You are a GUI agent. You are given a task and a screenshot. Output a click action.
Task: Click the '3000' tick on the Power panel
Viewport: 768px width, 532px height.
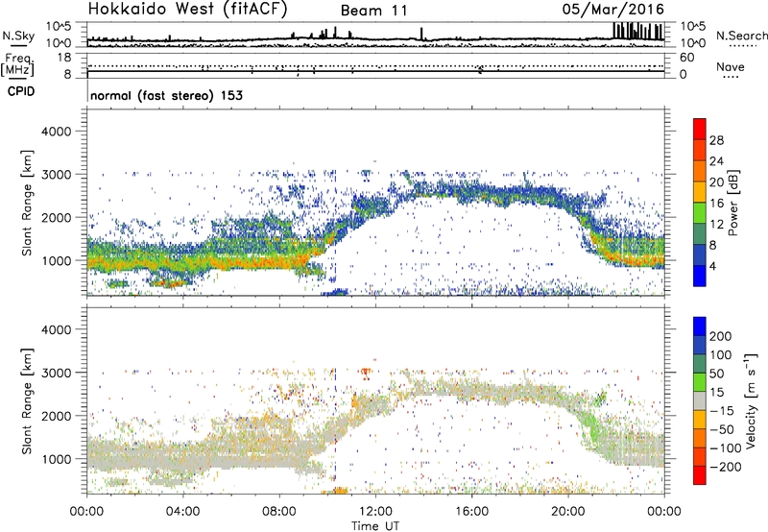coord(57,175)
